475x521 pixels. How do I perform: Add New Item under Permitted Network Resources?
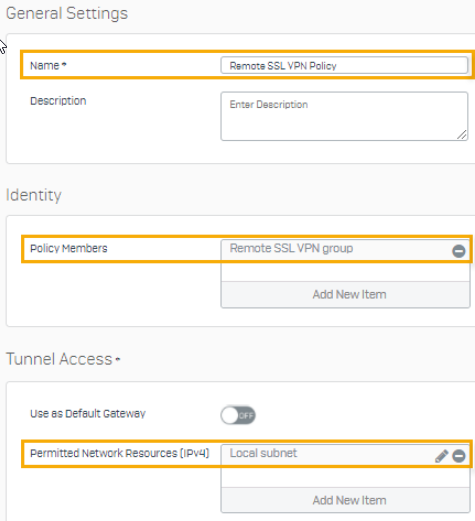point(345,500)
